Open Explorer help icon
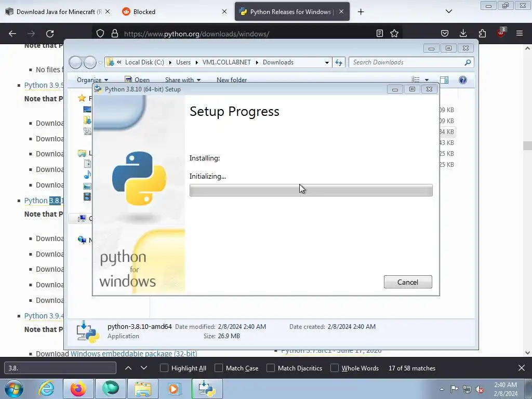This screenshot has width=532, height=399. click(463, 80)
